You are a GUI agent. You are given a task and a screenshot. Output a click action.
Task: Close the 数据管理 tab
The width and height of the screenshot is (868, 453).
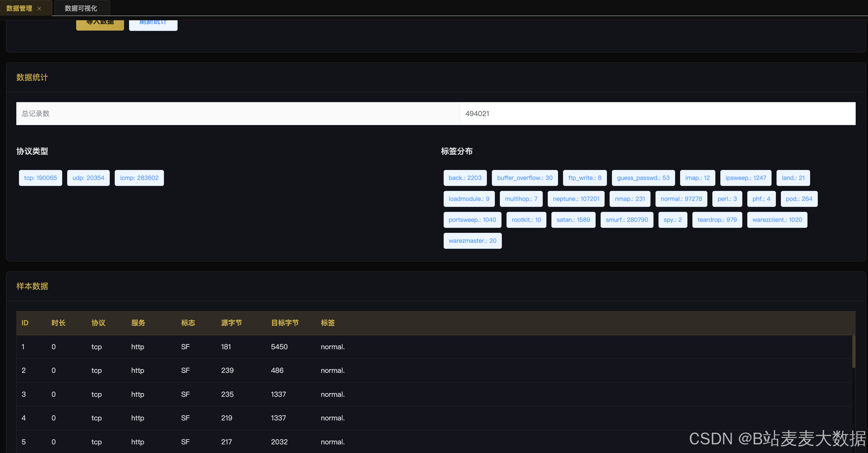pos(40,8)
